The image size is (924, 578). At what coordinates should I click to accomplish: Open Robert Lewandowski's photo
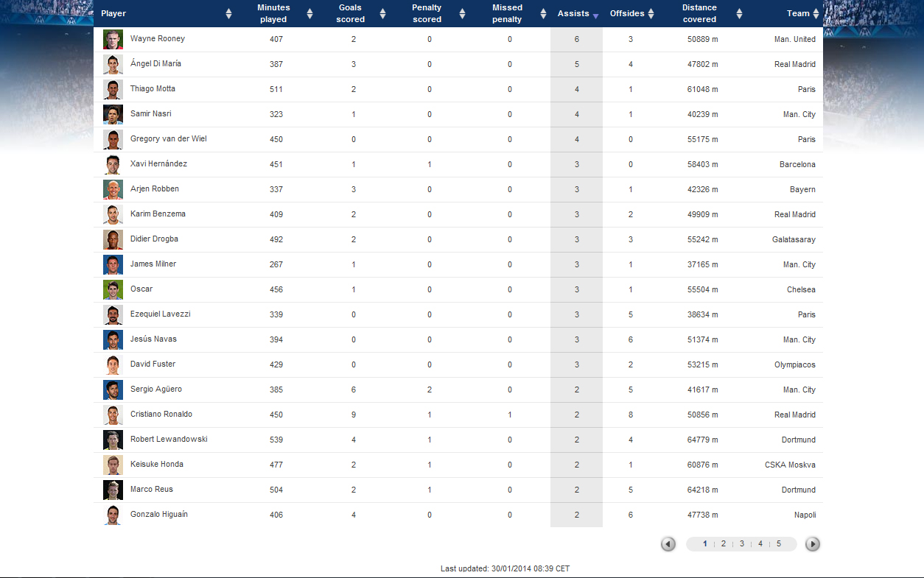point(113,440)
